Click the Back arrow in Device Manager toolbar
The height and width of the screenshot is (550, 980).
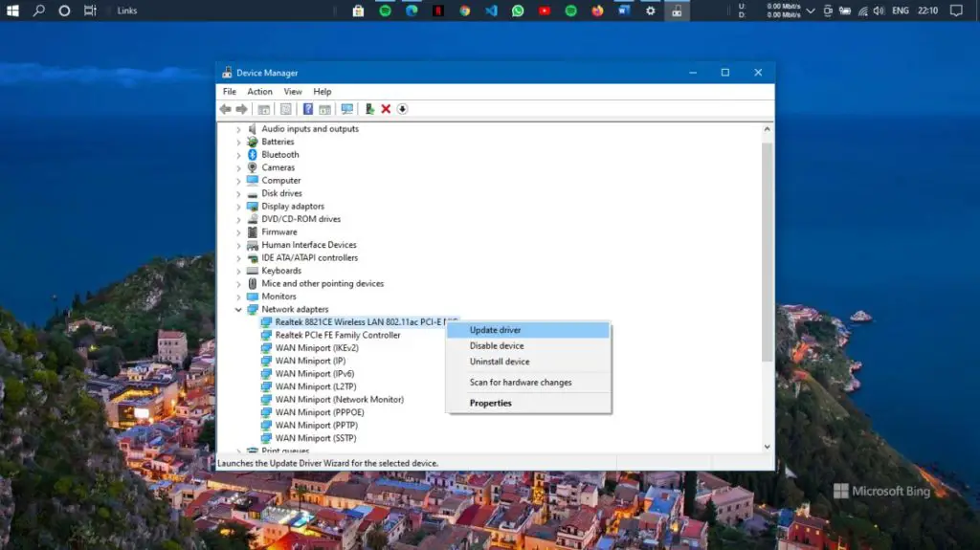click(226, 109)
